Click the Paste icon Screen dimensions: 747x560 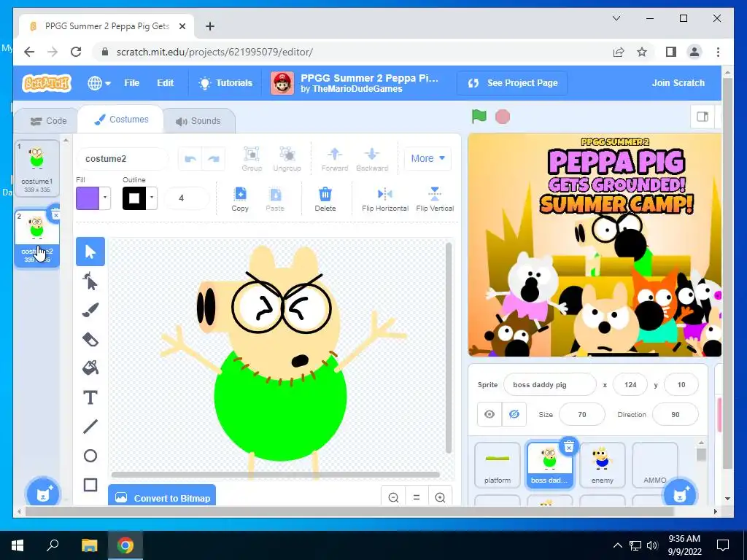point(275,199)
